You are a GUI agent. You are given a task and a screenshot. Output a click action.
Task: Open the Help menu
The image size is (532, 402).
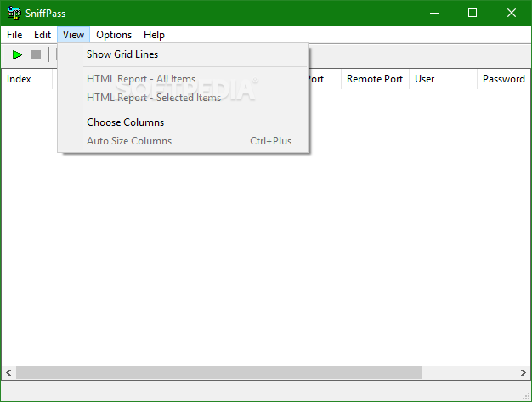[154, 35]
